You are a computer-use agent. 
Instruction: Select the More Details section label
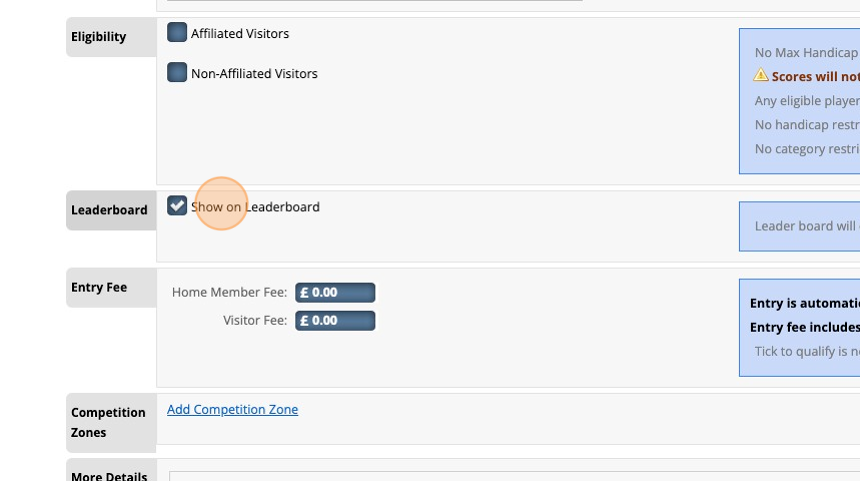109,475
